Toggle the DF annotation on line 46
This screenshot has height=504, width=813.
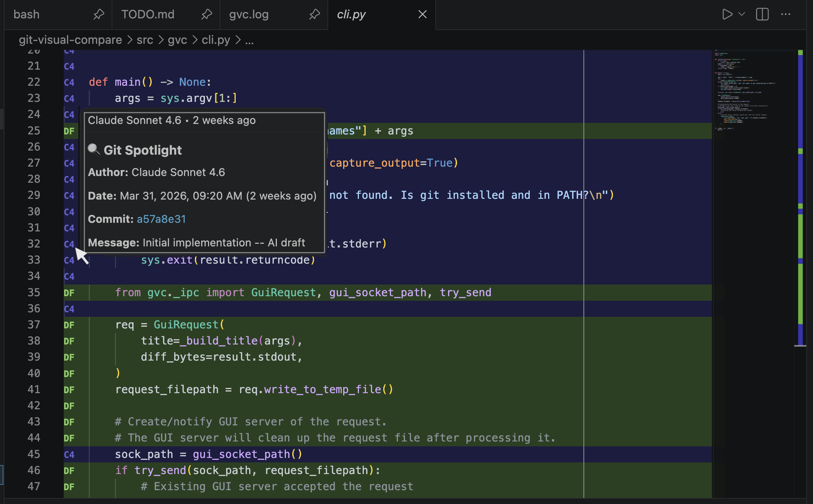pyautogui.click(x=69, y=470)
